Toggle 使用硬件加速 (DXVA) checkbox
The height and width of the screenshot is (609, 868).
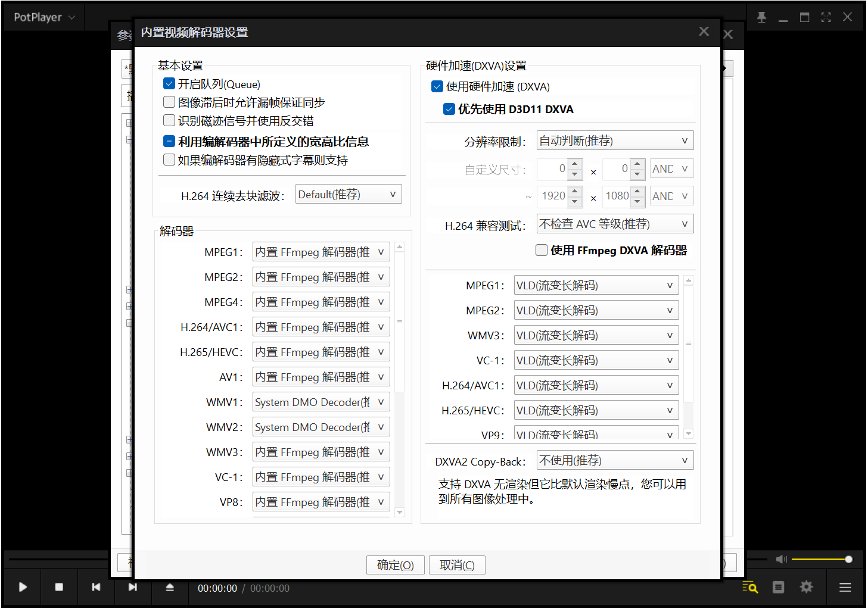tap(437, 86)
